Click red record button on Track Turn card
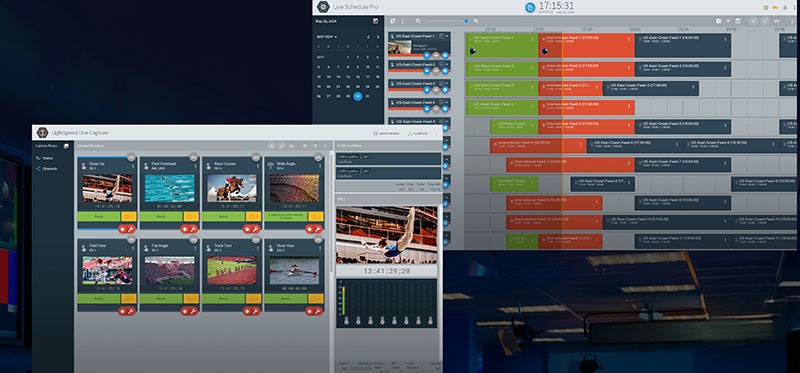Image resolution: width=800 pixels, height=373 pixels. pyautogui.click(x=247, y=311)
